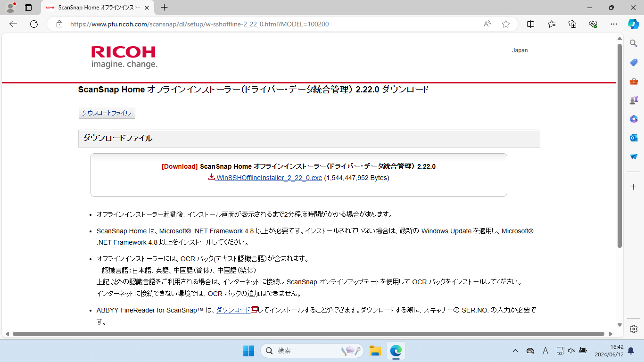644x362 pixels.
Task: Open Collections panel
Action: 572,24
